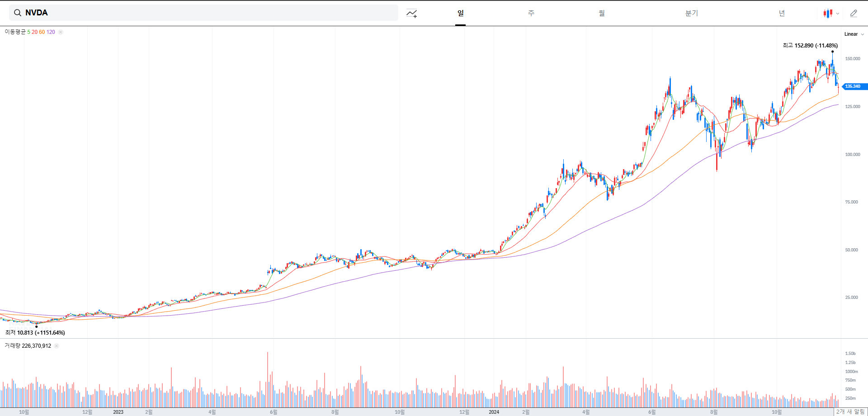Click the moving average 120 period value

click(51, 32)
